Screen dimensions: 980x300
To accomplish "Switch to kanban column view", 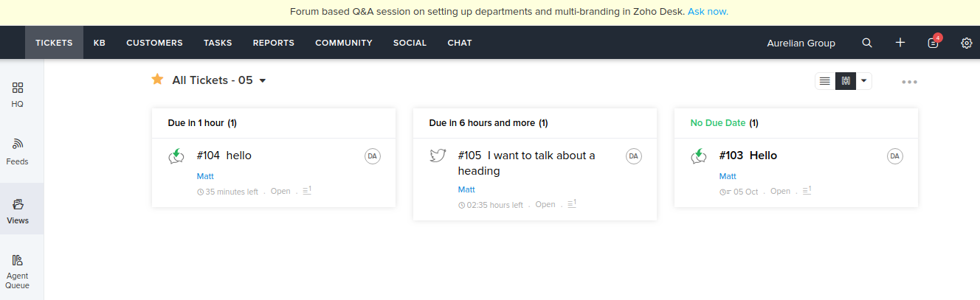I will 846,80.
